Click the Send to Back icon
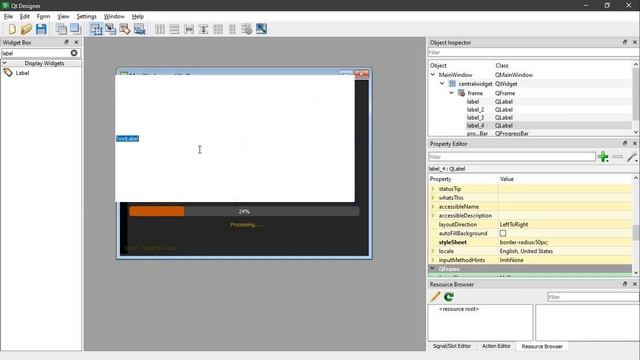Viewport: 640px width, 360px height. (61, 29)
